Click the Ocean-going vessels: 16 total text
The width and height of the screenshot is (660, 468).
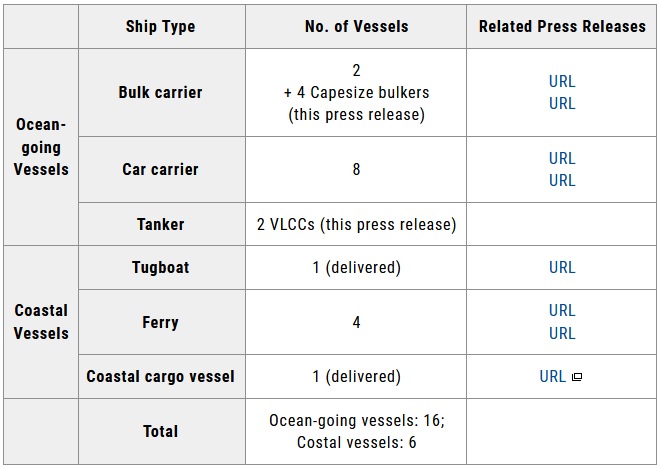coord(356,421)
